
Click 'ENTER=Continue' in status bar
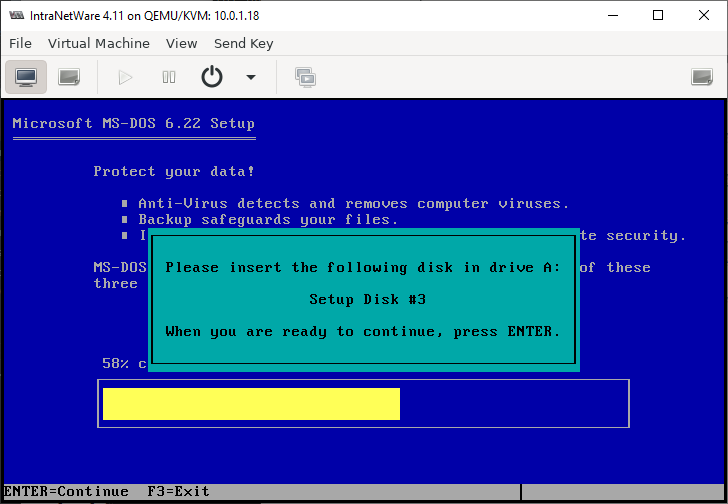point(66,491)
